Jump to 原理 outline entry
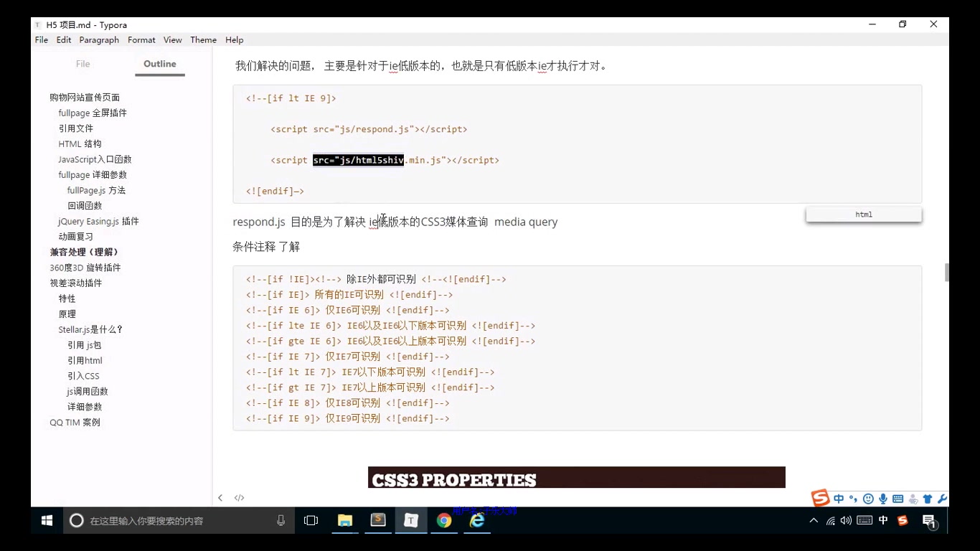 coord(67,314)
